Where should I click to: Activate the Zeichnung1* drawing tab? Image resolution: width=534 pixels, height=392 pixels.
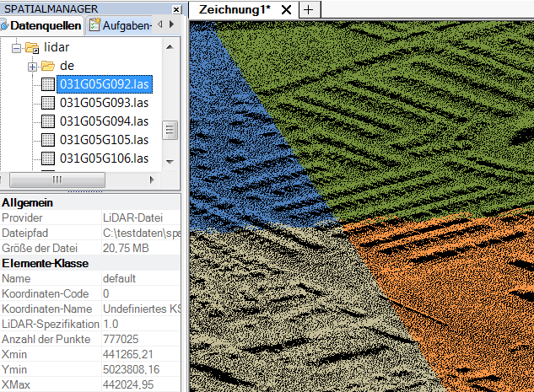(x=235, y=9)
